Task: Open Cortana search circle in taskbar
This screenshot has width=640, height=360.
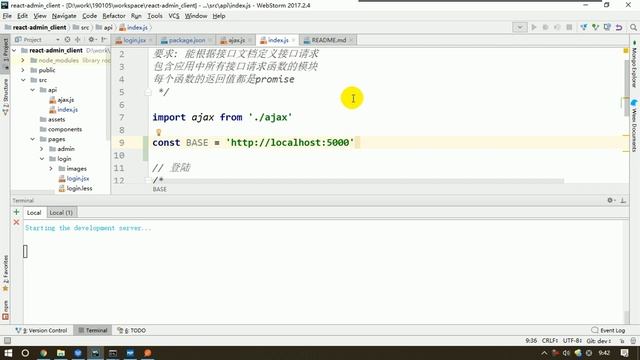Action: (x=25, y=353)
